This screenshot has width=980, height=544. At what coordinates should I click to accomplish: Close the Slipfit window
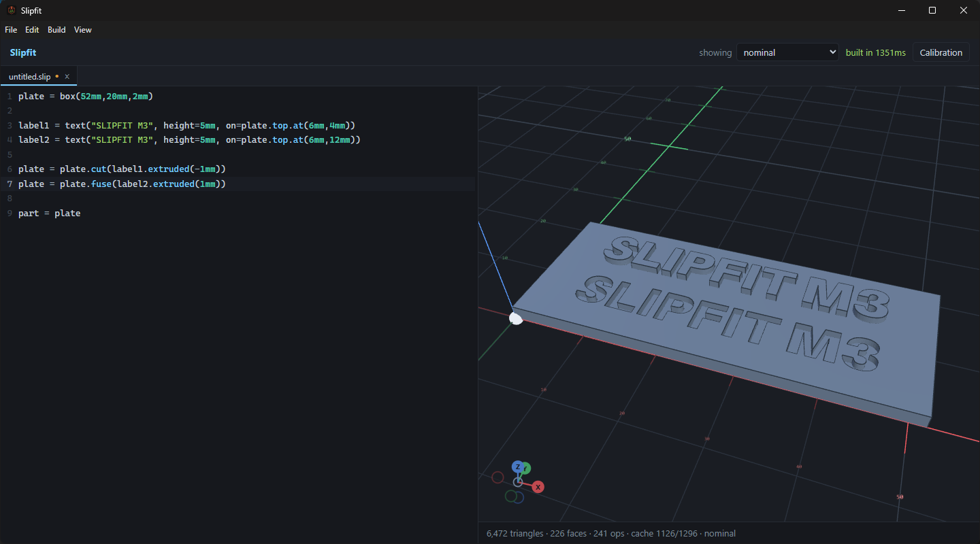click(964, 10)
